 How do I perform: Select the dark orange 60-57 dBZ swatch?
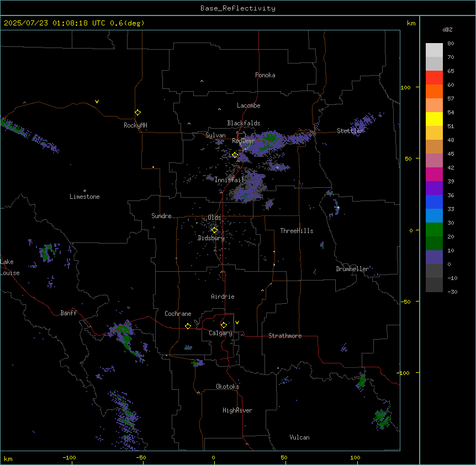pos(434,91)
